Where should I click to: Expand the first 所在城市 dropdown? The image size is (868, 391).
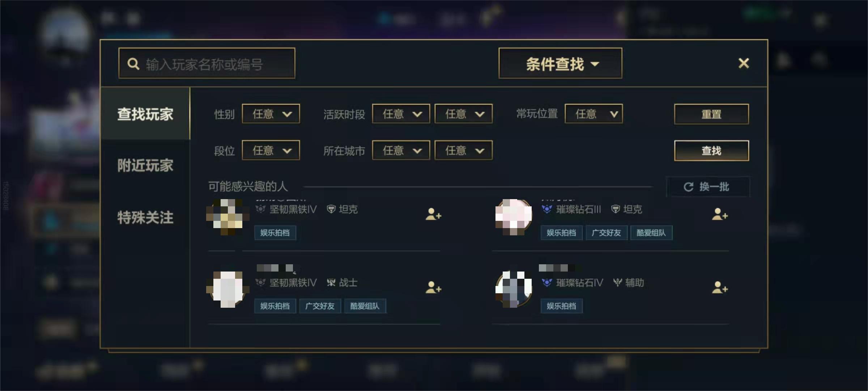(401, 150)
